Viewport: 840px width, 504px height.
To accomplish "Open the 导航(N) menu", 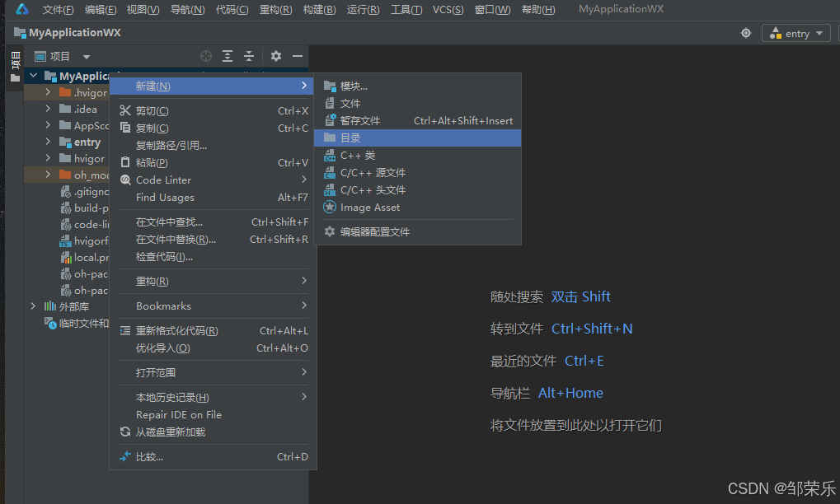I will [x=187, y=10].
